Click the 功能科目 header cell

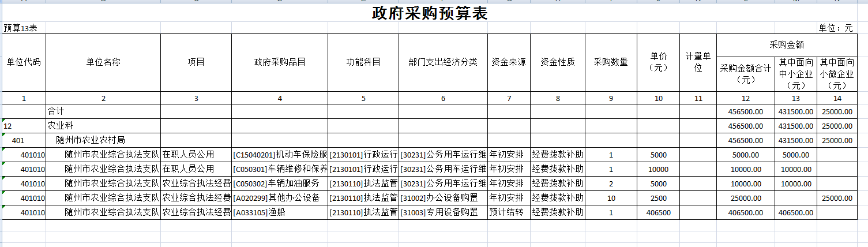pyautogui.click(x=363, y=62)
